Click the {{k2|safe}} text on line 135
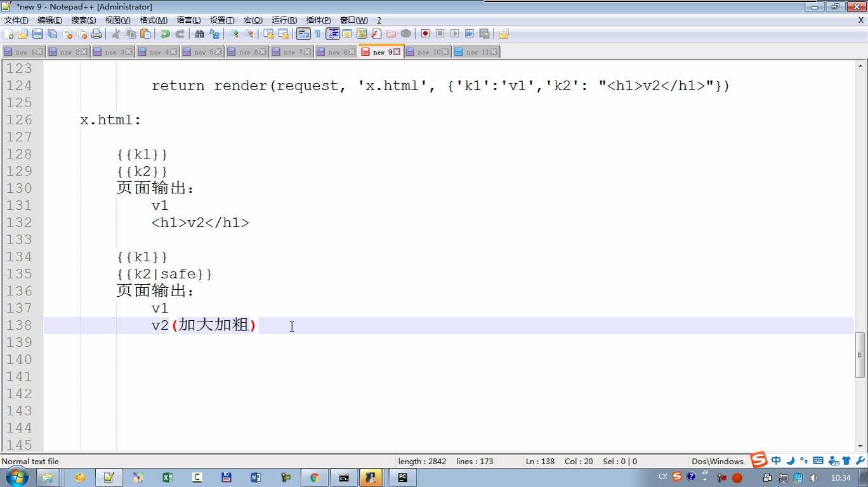 164,274
